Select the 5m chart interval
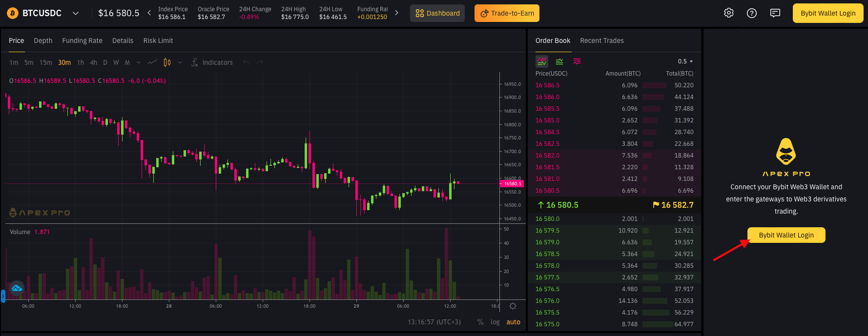 pos(29,62)
